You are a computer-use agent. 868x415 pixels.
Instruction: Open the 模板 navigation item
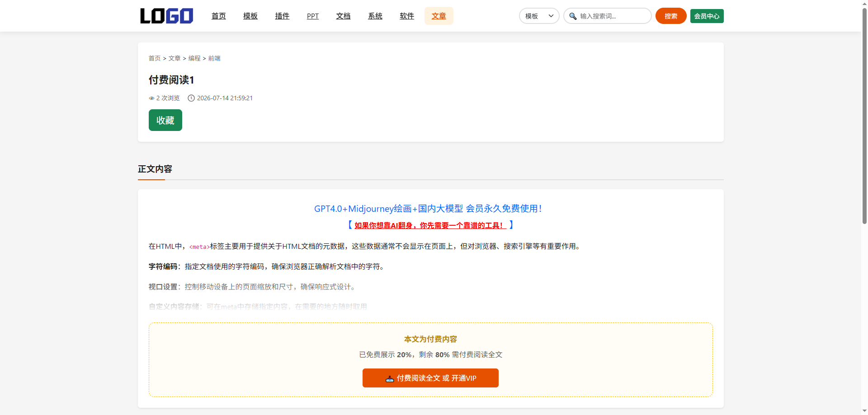click(250, 16)
